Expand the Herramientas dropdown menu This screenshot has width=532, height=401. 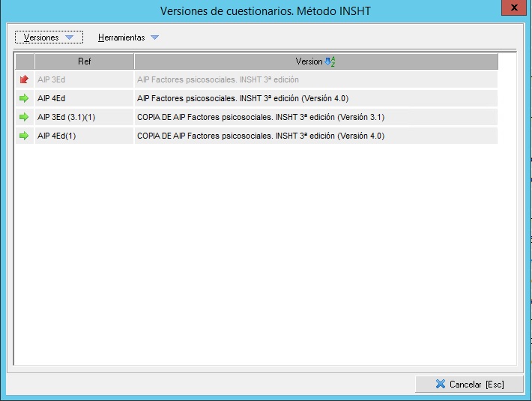(x=128, y=37)
